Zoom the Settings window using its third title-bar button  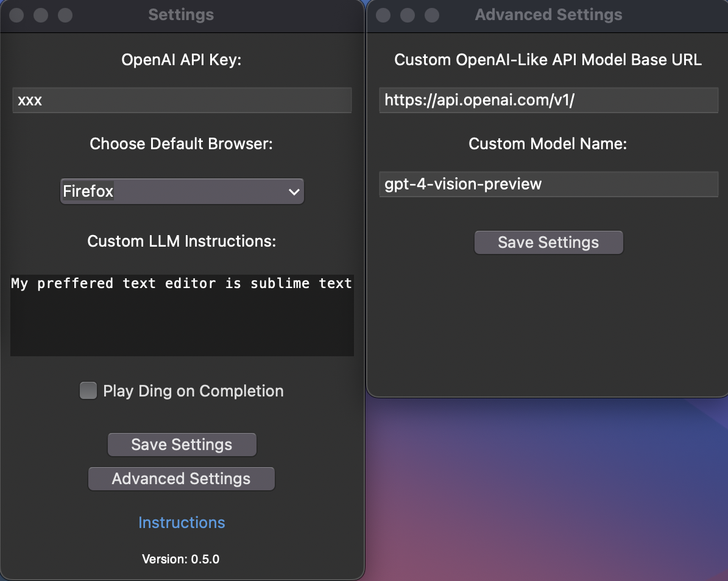pos(65,15)
